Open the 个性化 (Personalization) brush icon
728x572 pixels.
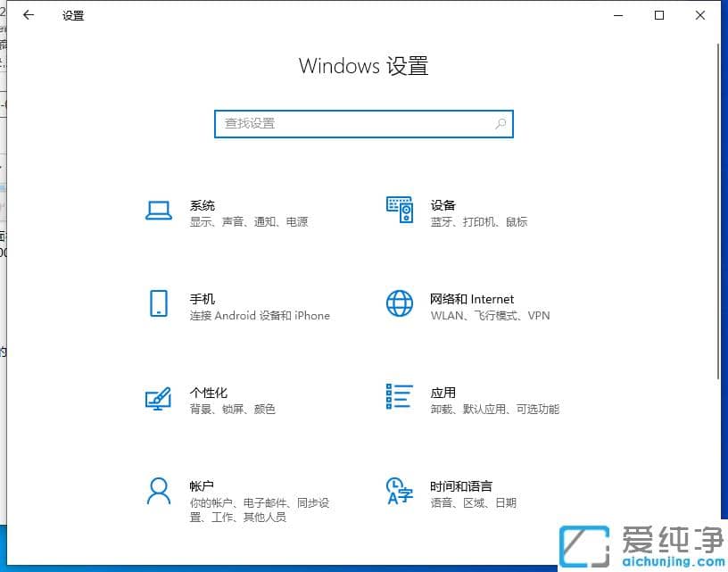pyautogui.click(x=158, y=398)
